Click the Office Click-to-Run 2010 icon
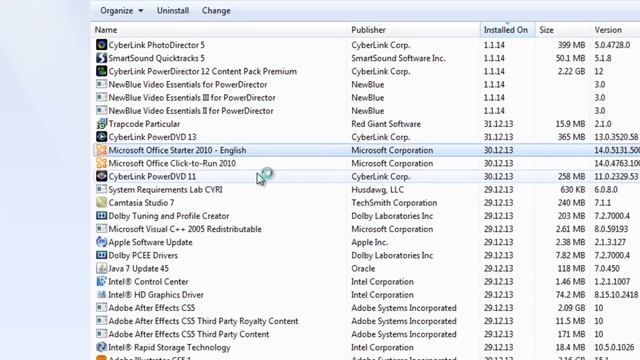 (x=101, y=163)
